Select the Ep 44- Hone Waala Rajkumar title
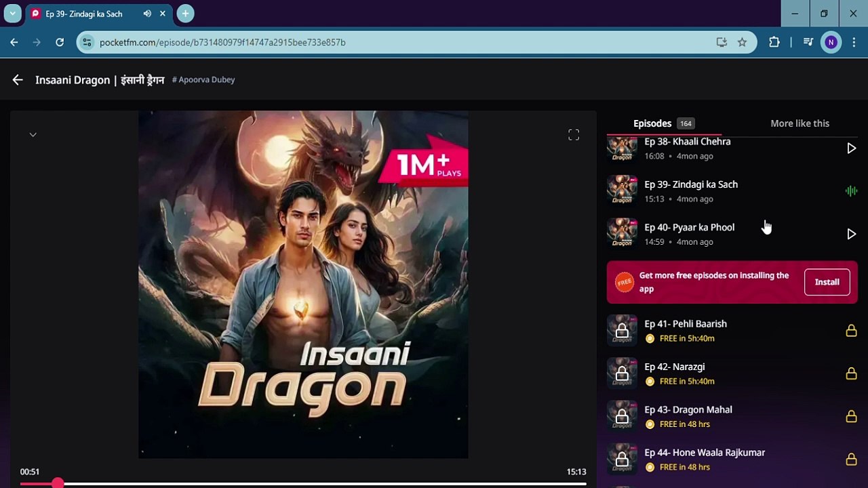 705,452
